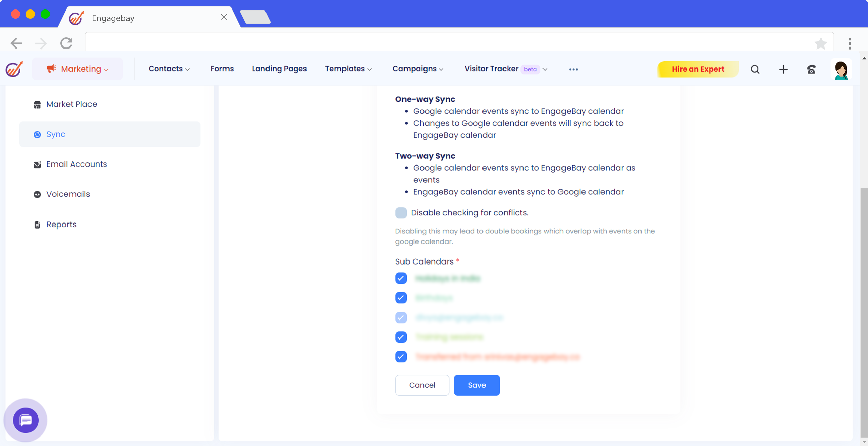Click the scrollbar down arrow
The image size is (868, 446).
pos(864,442)
